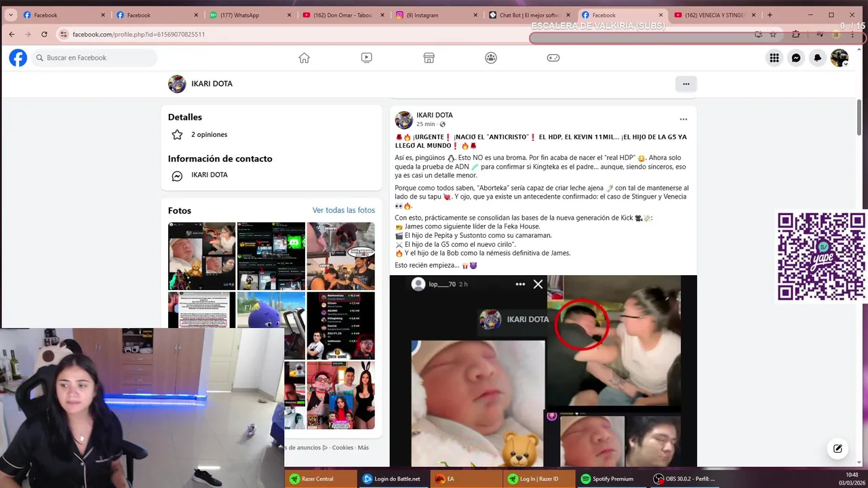
Task: Close the Chat Bot tab
Action: [x=568, y=15]
